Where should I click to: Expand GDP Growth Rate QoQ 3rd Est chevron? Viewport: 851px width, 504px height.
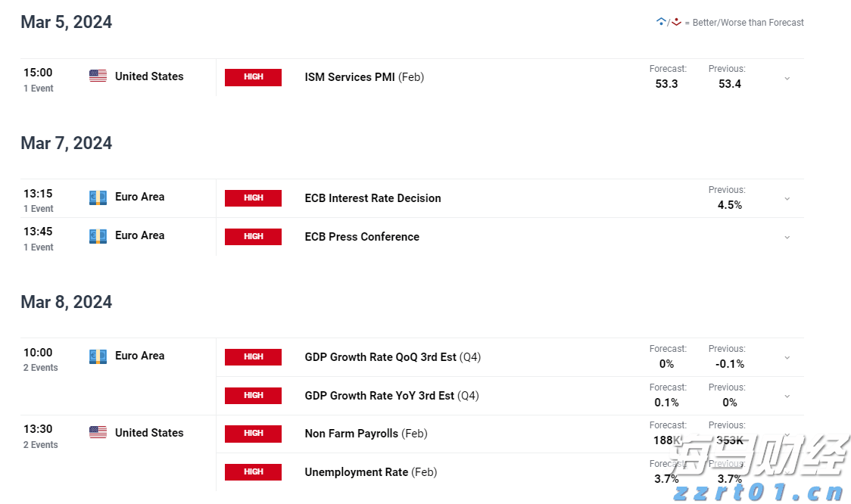point(787,357)
